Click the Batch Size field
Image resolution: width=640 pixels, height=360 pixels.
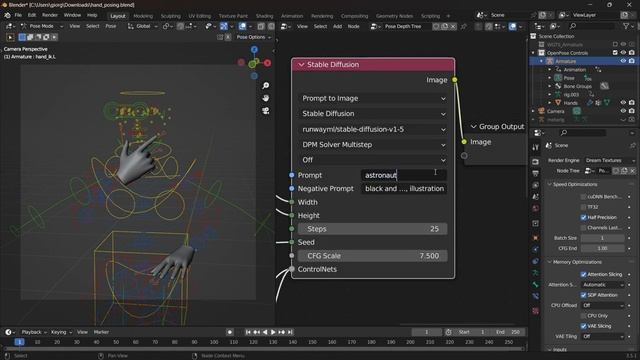tap(602, 238)
